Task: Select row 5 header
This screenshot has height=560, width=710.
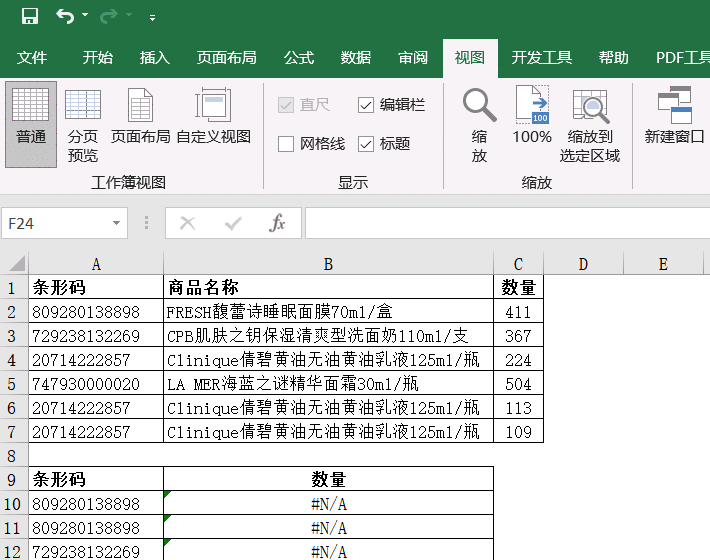Action: [12, 384]
